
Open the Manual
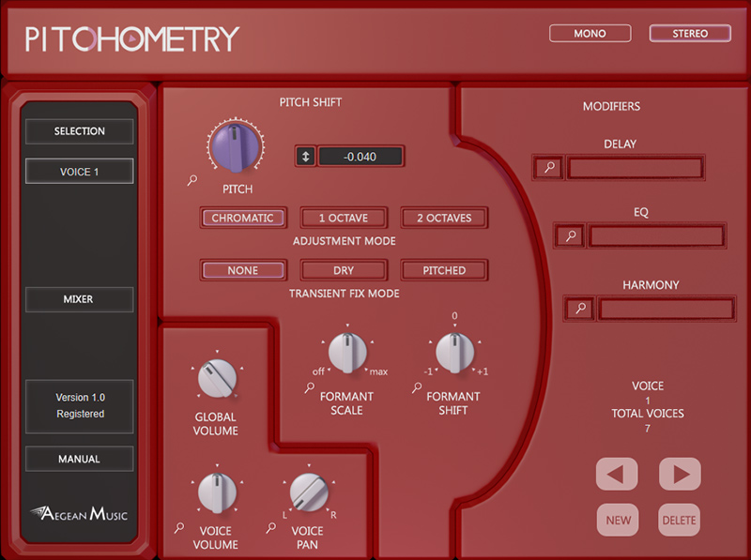point(79,460)
